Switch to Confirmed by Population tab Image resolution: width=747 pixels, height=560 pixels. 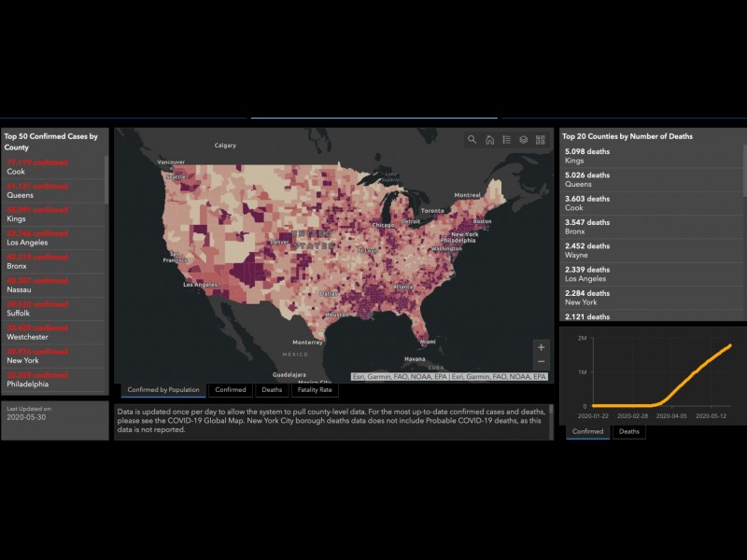pos(163,390)
